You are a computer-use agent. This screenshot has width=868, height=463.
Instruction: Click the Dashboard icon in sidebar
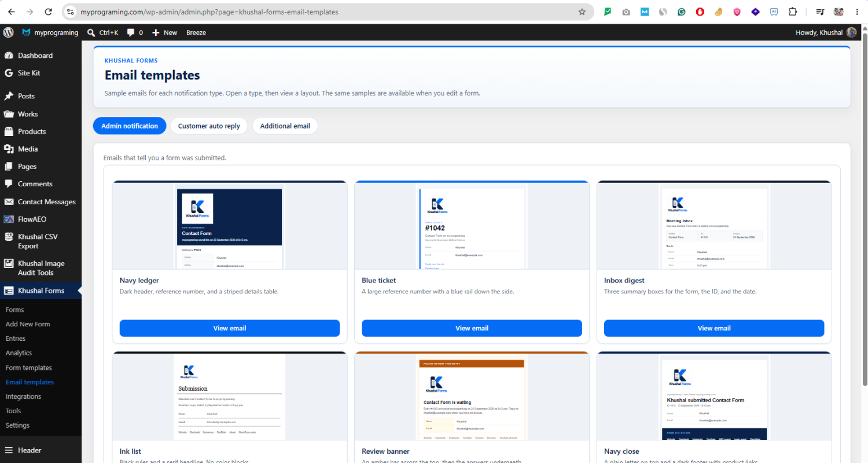click(9, 56)
